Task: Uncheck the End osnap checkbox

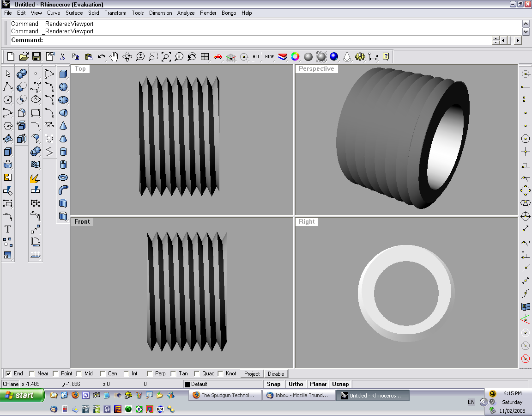Action: click(8, 373)
